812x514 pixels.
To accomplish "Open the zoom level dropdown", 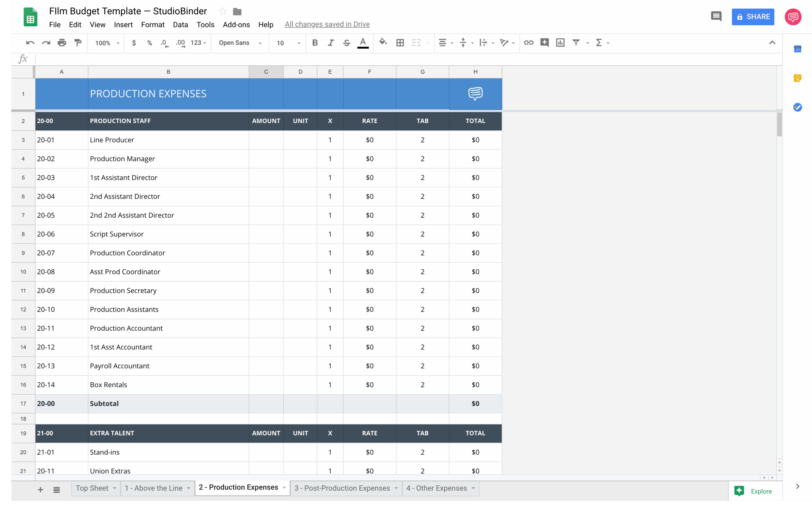I will click(x=106, y=43).
